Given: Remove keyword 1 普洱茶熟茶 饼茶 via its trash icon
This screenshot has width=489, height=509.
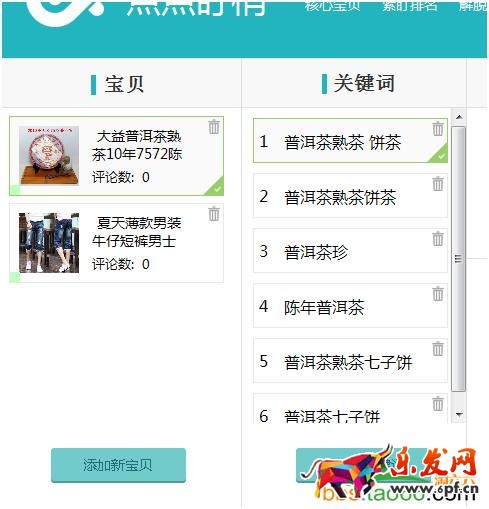Looking at the screenshot, I should click(x=438, y=128).
